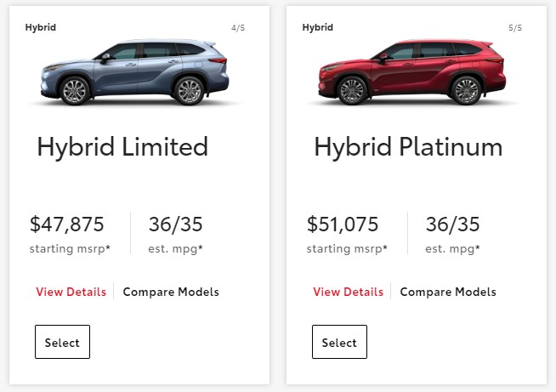Click the Hybrid label on Limited card
This screenshot has width=556, height=392.
point(41,27)
